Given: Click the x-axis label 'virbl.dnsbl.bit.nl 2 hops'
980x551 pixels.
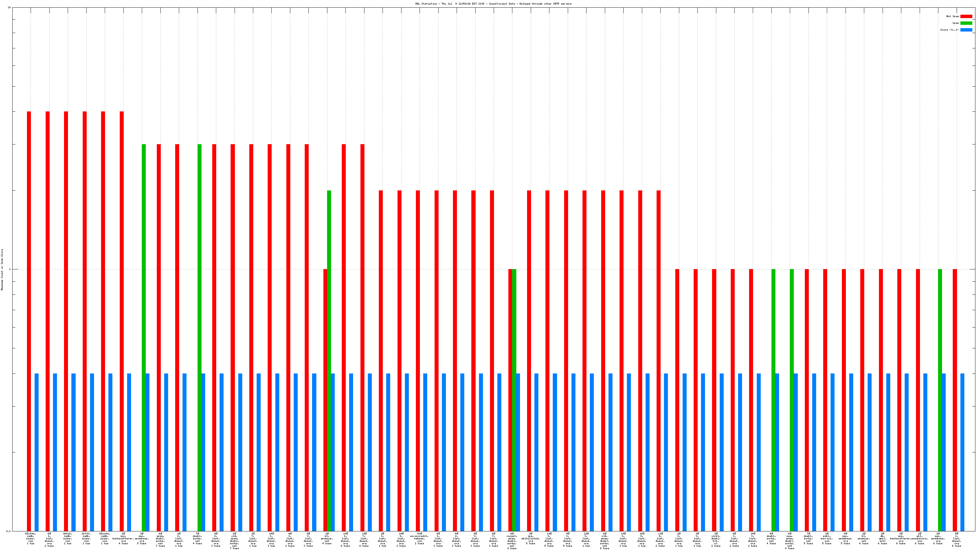Looking at the screenshot, I should click(716, 540).
